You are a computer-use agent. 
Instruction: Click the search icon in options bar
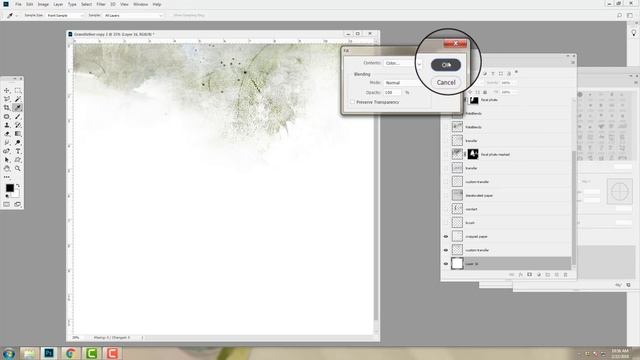pos(620,16)
